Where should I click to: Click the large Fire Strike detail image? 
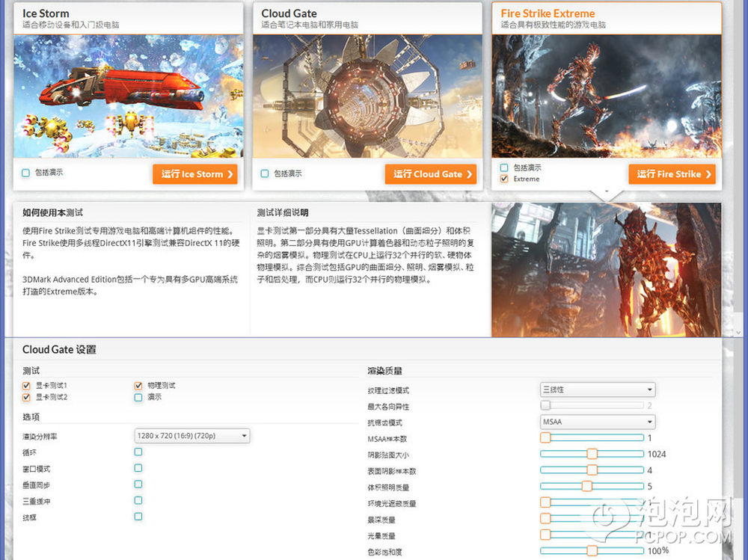607,270
